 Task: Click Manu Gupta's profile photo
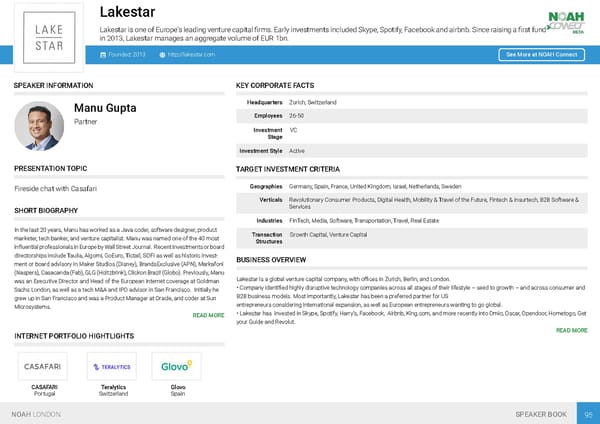tap(39, 126)
